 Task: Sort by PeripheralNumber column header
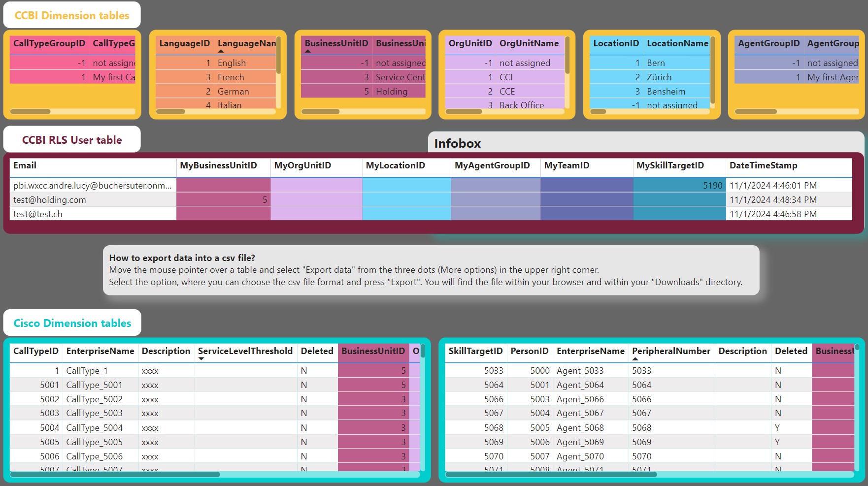click(671, 351)
